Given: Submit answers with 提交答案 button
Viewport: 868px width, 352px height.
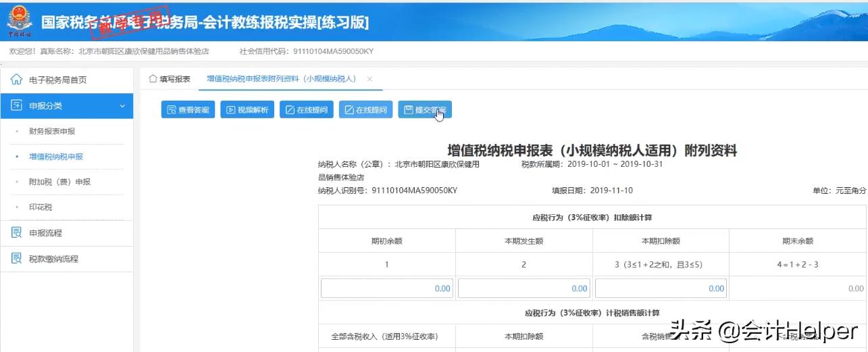Looking at the screenshot, I should pyautogui.click(x=425, y=109).
